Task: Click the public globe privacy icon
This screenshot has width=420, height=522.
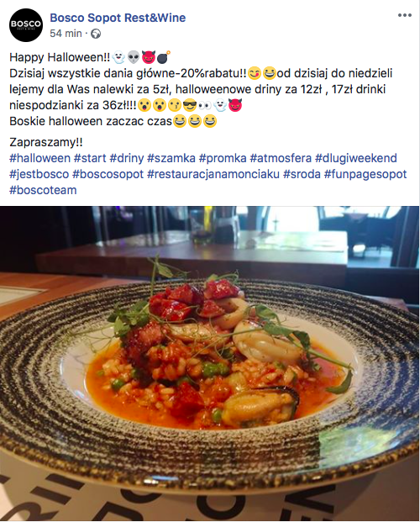Action: point(96,34)
